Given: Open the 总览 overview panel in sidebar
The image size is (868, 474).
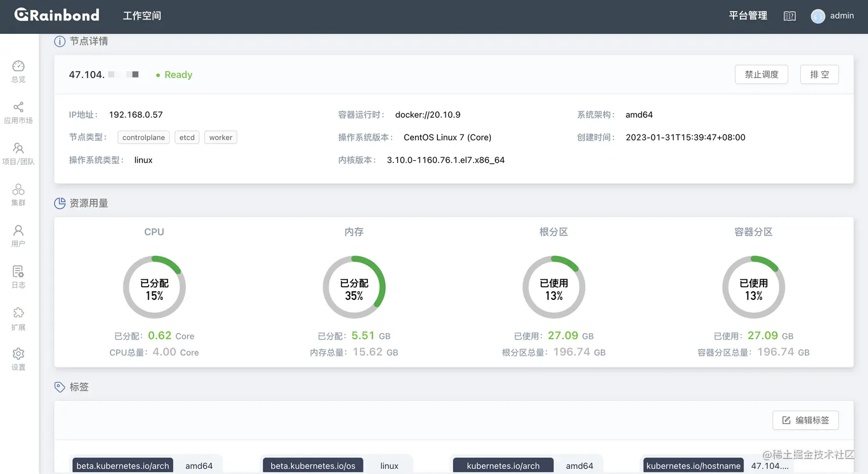Looking at the screenshot, I should click(18, 69).
